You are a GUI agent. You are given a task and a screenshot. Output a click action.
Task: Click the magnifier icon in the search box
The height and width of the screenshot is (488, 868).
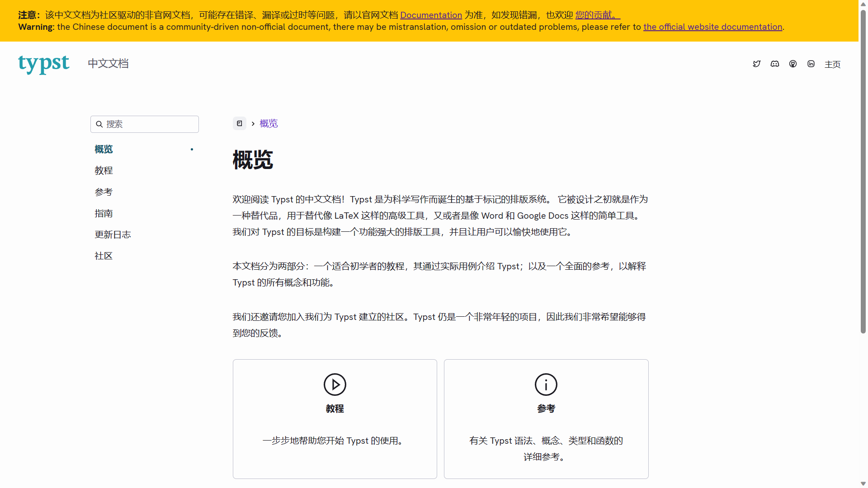99,124
